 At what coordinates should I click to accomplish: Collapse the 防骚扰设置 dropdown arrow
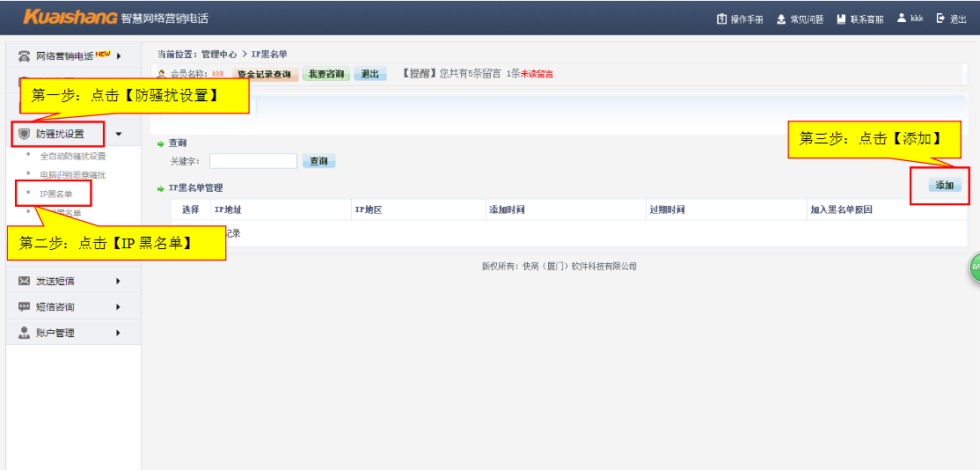(x=119, y=134)
